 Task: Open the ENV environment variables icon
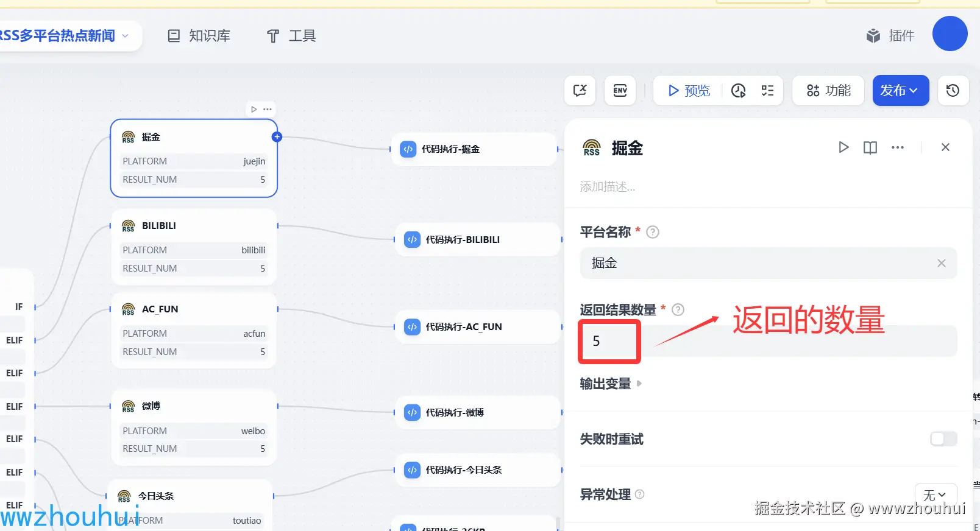click(620, 91)
